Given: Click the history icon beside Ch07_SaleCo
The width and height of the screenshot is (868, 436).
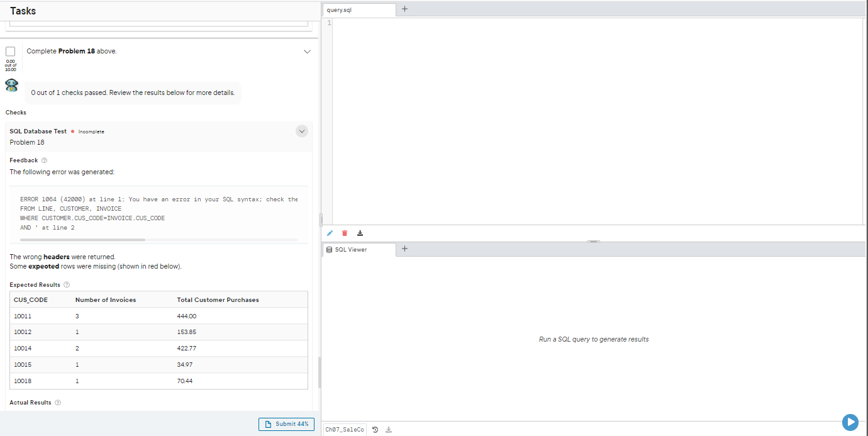Looking at the screenshot, I should click(375, 430).
